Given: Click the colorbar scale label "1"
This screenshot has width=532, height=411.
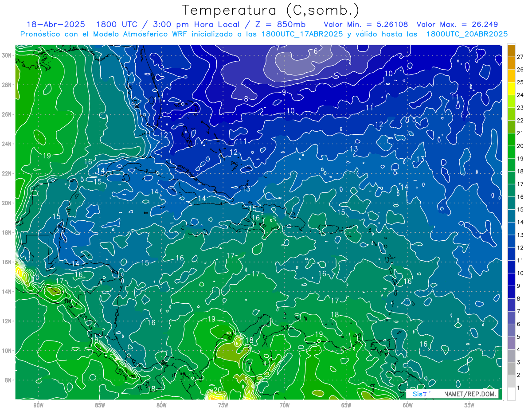Looking at the screenshot, I should (519, 388).
